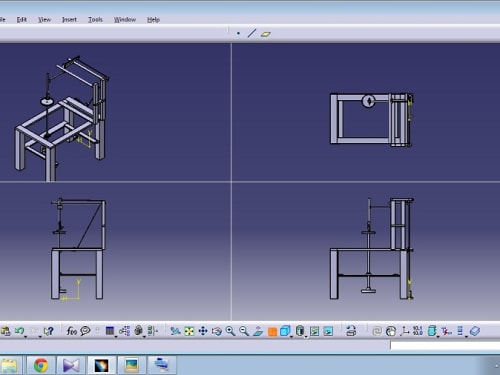This screenshot has width=500, height=375.
Task: Toggle Hide/Show for selected objects
Action: pos(314,331)
